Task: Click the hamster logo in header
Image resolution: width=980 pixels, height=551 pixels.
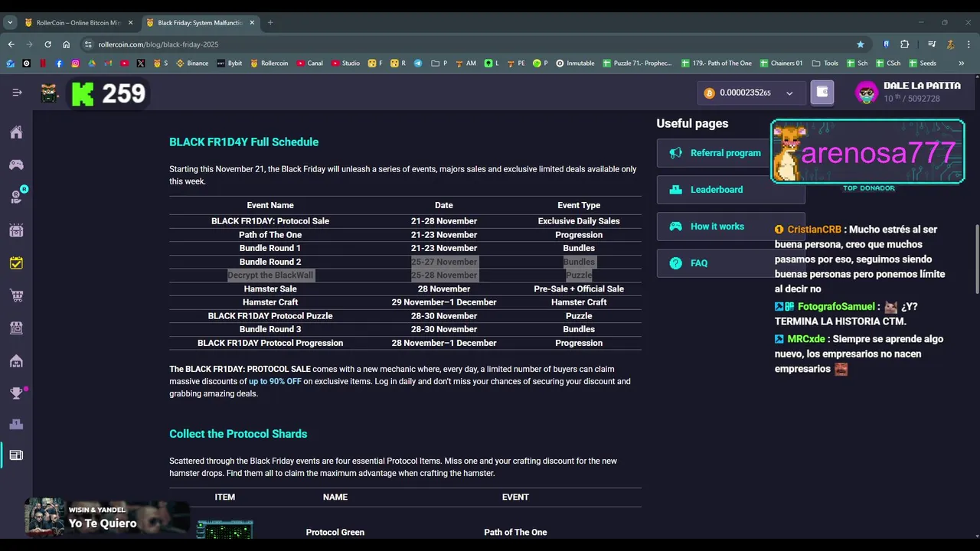Action: coord(50,93)
